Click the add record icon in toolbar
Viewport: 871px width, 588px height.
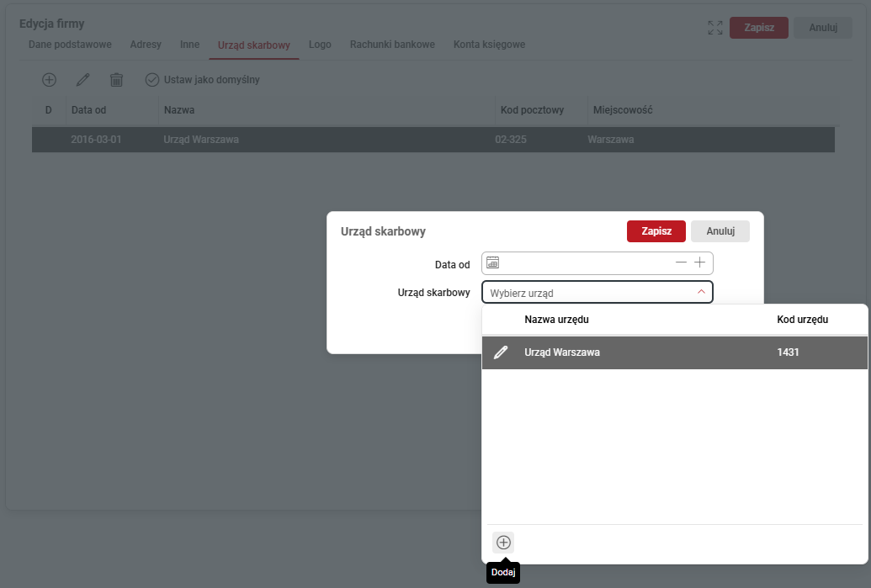49,80
